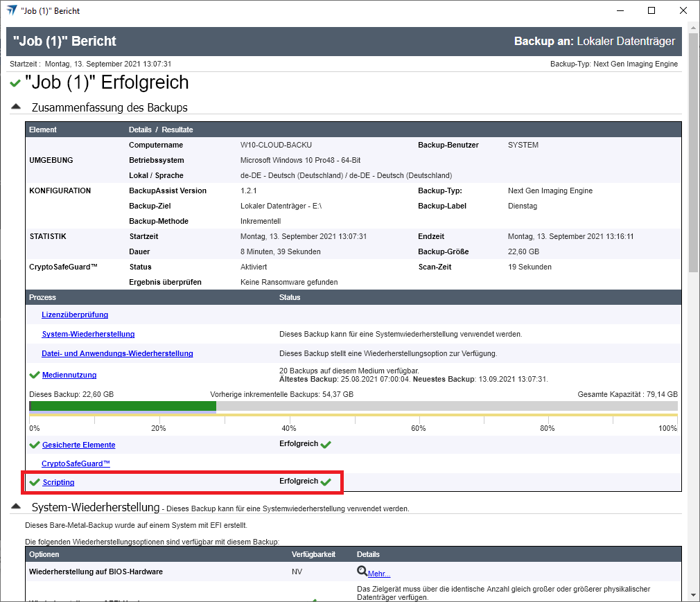Open Datei- und Anwendungs-Wiederherstellung link
700x602 pixels.
117,353
